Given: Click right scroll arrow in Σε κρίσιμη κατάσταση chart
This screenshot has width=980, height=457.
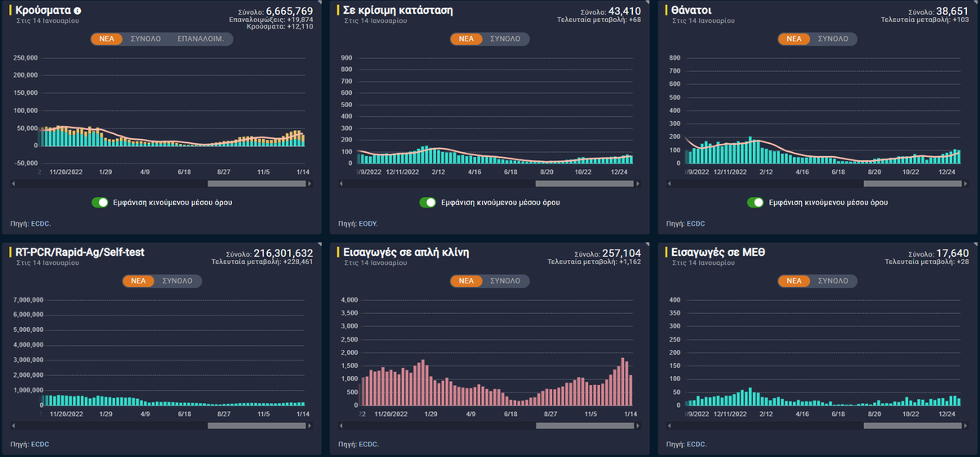Looking at the screenshot, I should tap(636, 184).
